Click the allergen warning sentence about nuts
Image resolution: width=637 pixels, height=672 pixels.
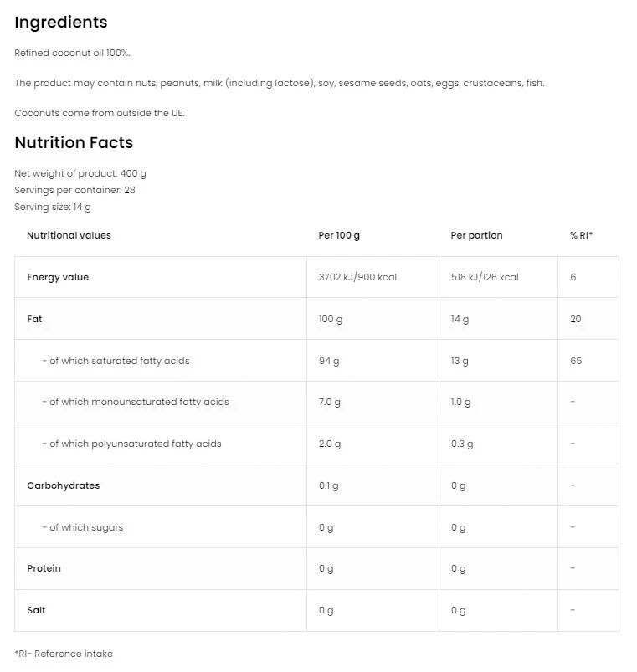tap(280, 83)
